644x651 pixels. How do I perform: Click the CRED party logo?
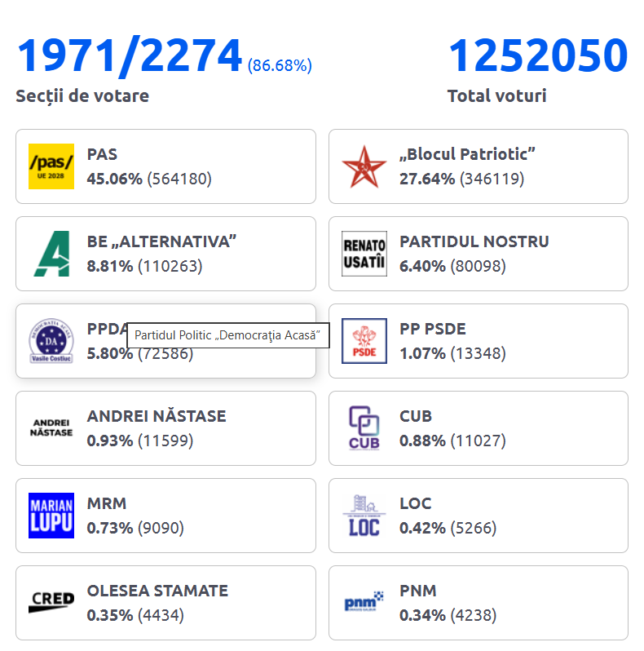tap(51, 603)
